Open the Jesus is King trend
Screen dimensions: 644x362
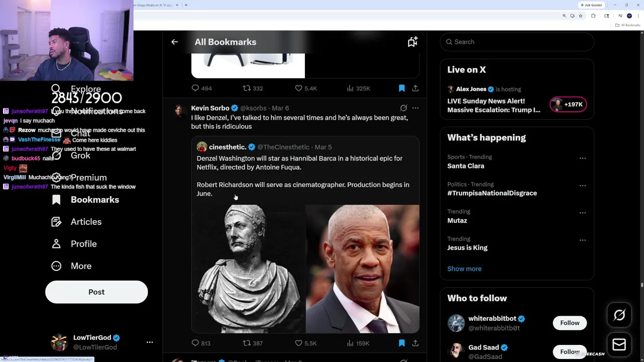click(467, 247)
